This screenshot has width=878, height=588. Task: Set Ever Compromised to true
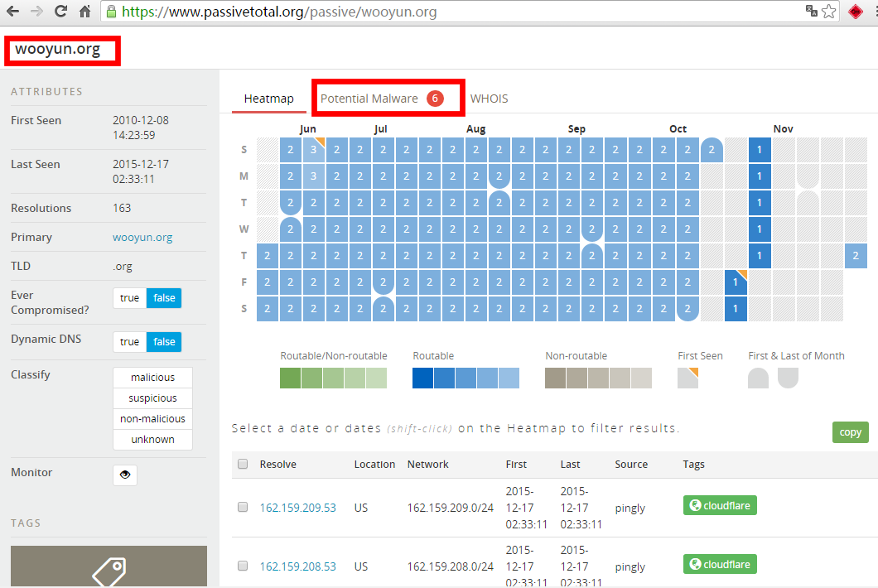[x=129, y=298]
